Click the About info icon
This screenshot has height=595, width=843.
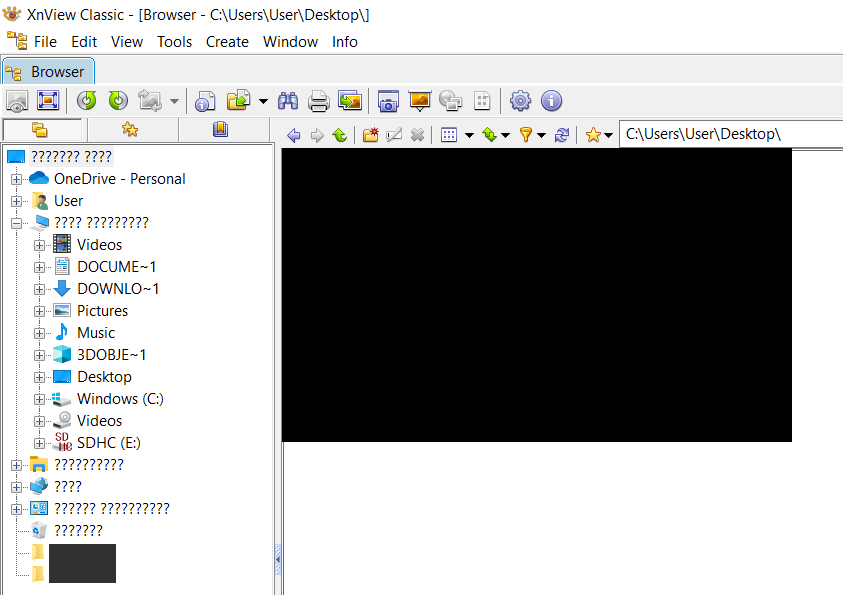[x=552, y=101]
